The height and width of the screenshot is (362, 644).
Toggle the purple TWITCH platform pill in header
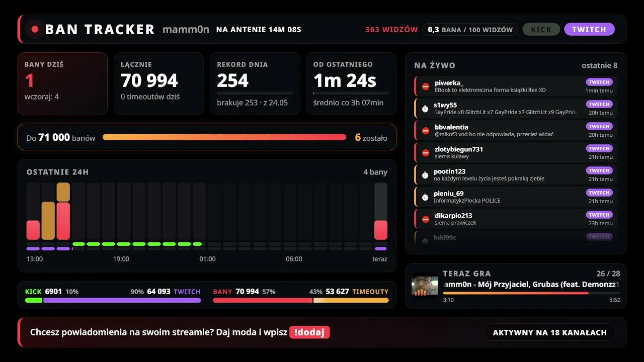pyautogui.click(x=589, y=29)
